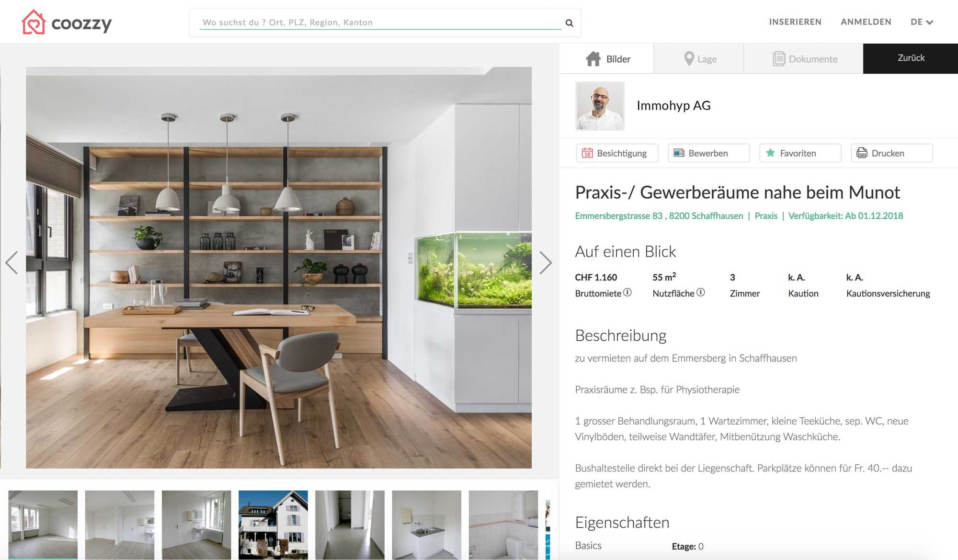958x560 pixels.
Task: Click the Besichtigung calendar button
Action: click(x=617, y=153)
